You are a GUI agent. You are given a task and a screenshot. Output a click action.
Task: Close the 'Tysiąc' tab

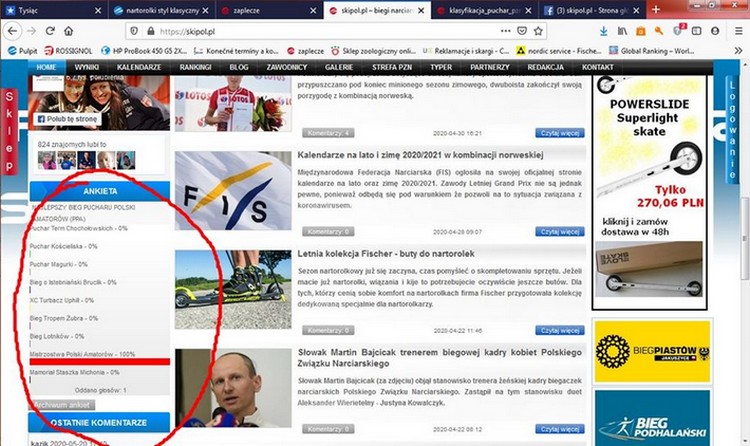coord(98,11)
